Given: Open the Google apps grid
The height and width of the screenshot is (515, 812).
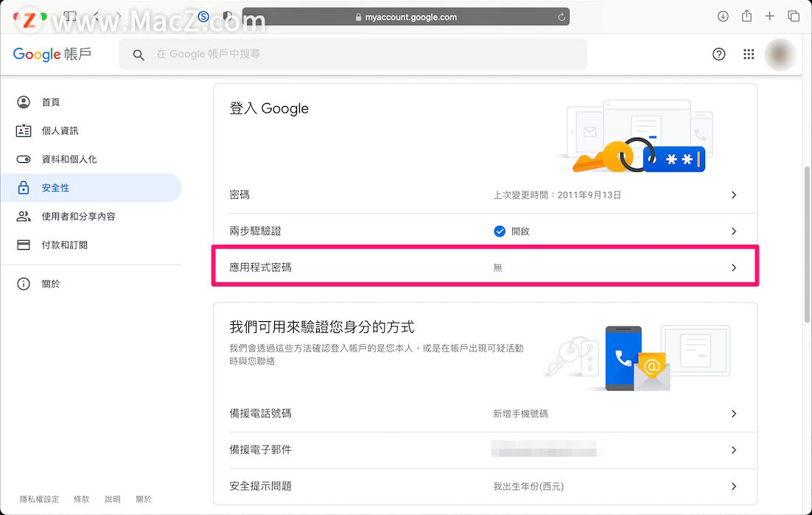Looking at the screenshot, I should (749, 54).
